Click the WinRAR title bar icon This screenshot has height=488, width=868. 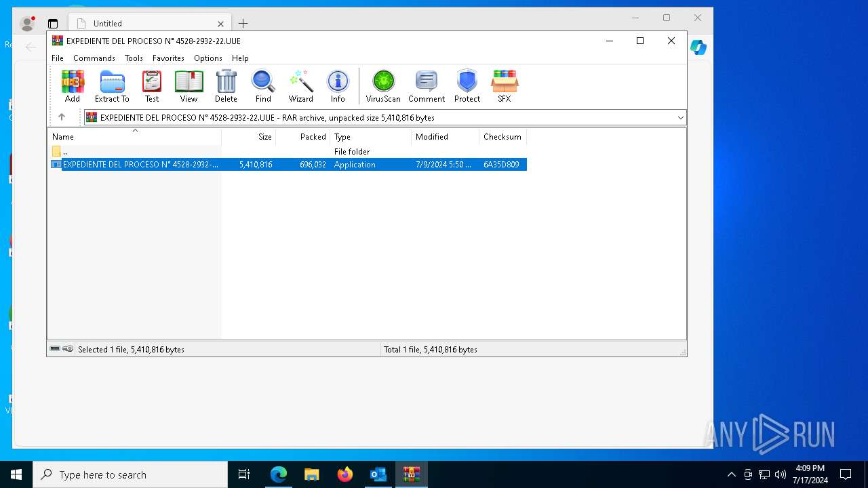click(x=58, y=41)
